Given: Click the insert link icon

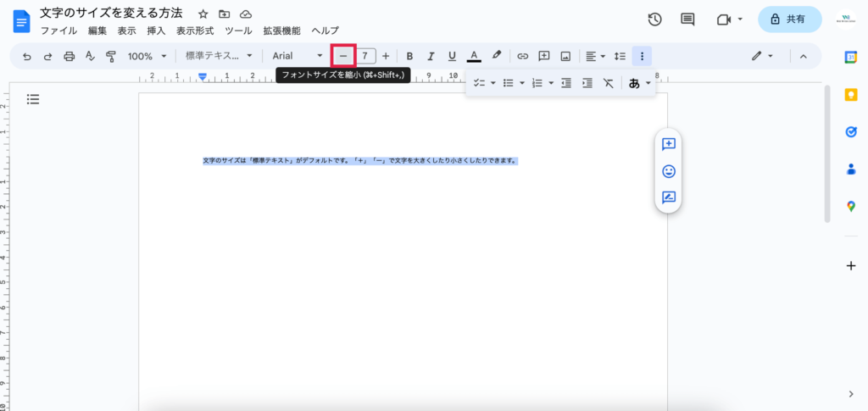Looking at the screenshot, I should (x=523, y=56).
